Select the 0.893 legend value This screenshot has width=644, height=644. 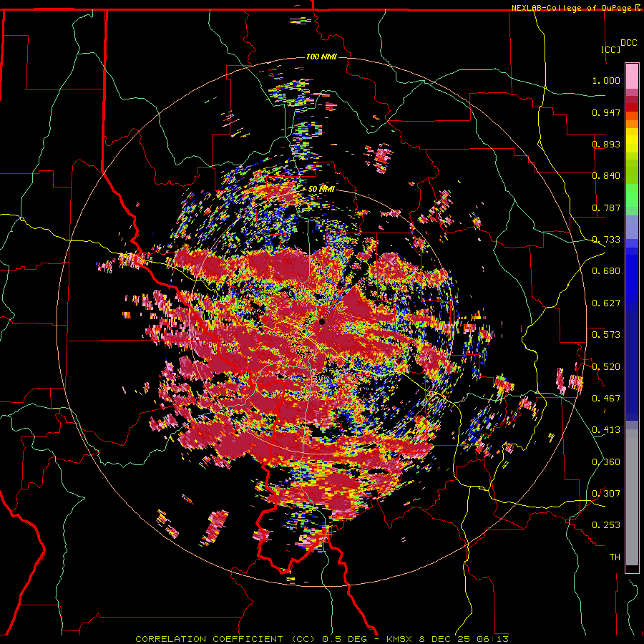click(x=606, y=144)
